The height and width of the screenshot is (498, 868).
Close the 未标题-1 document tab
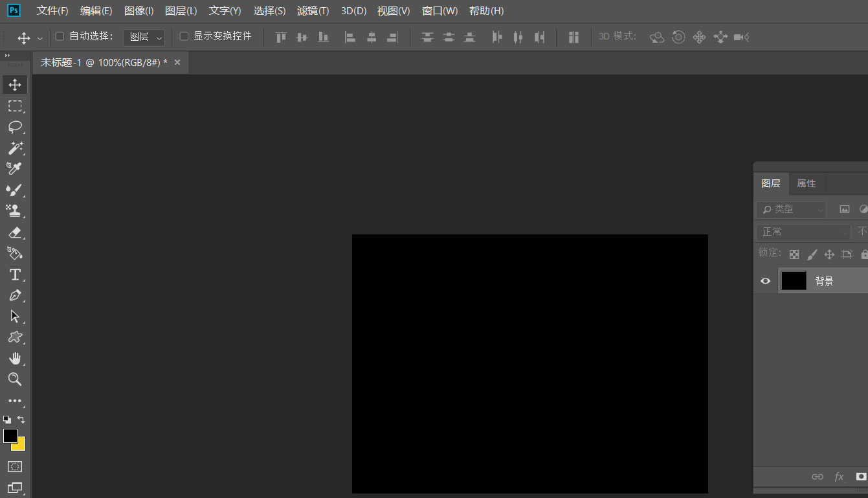[x=177, y=62]
